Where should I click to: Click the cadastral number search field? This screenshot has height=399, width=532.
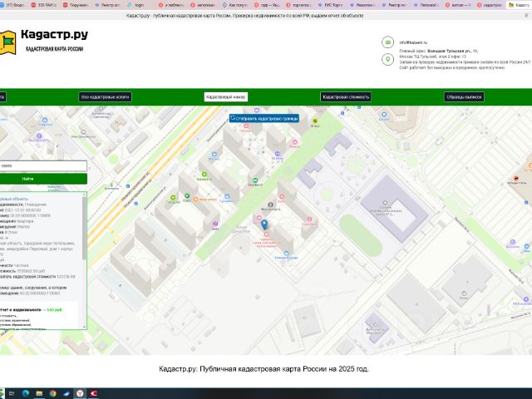(x=42, y=166)
